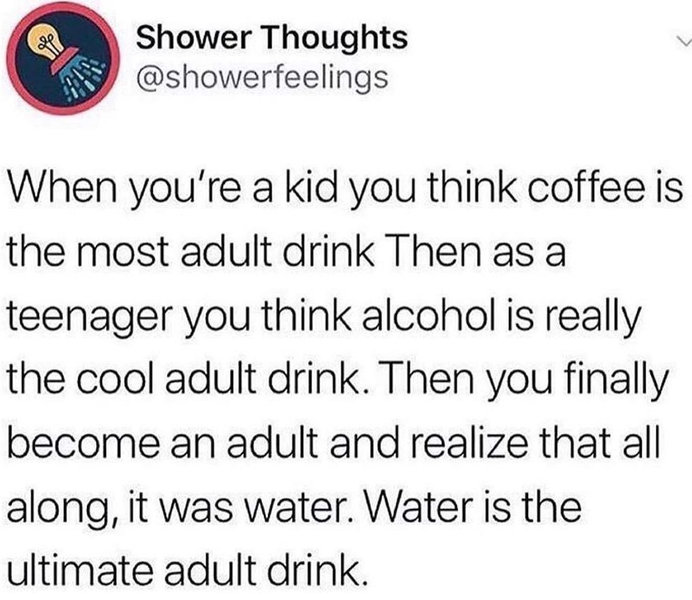Expand the tweet options chevron
Screen dimensions: 692x600
coord(684,41)
